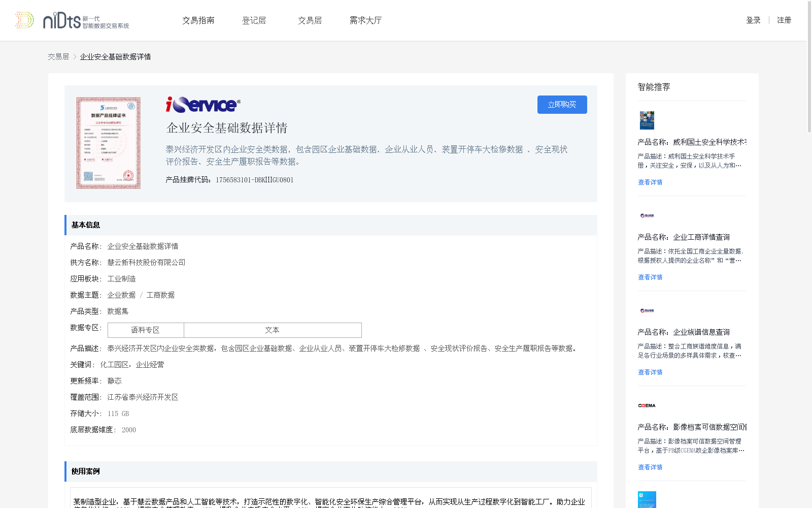Open the 登记层 menu

pos(254,20)
